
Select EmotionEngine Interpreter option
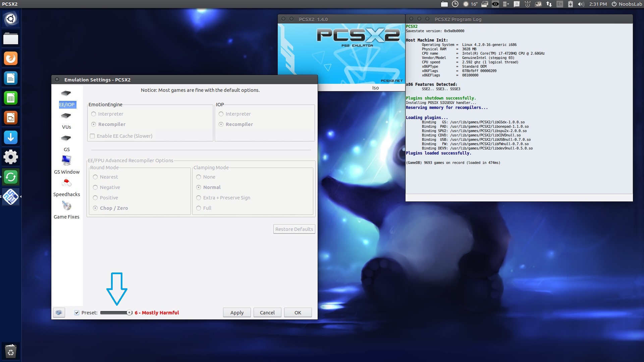107,114
